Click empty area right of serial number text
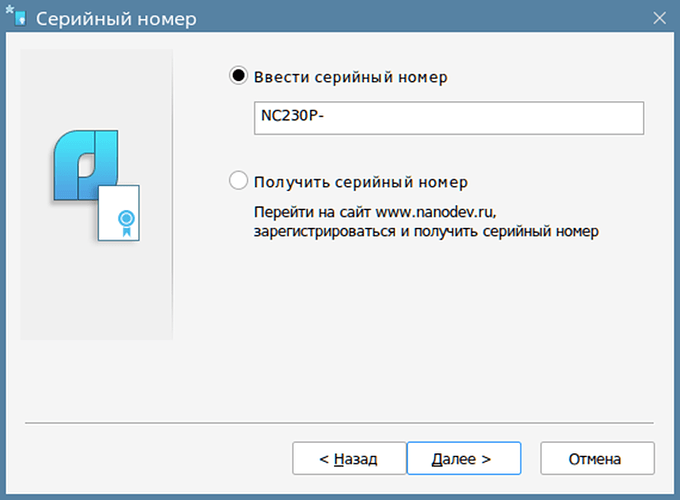Screen dimensions: 680x500 pos(484,118)
